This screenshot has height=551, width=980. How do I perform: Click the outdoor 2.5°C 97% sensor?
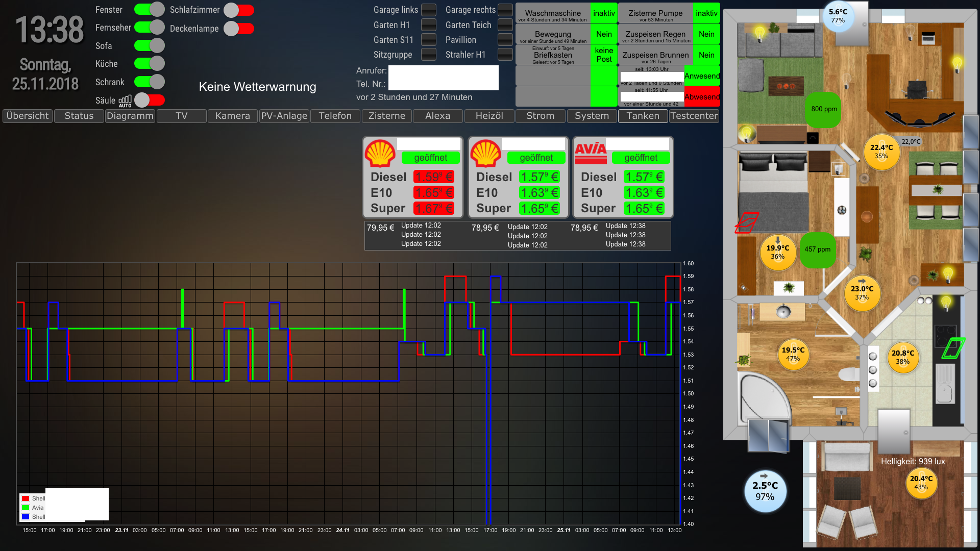(765, 491)
